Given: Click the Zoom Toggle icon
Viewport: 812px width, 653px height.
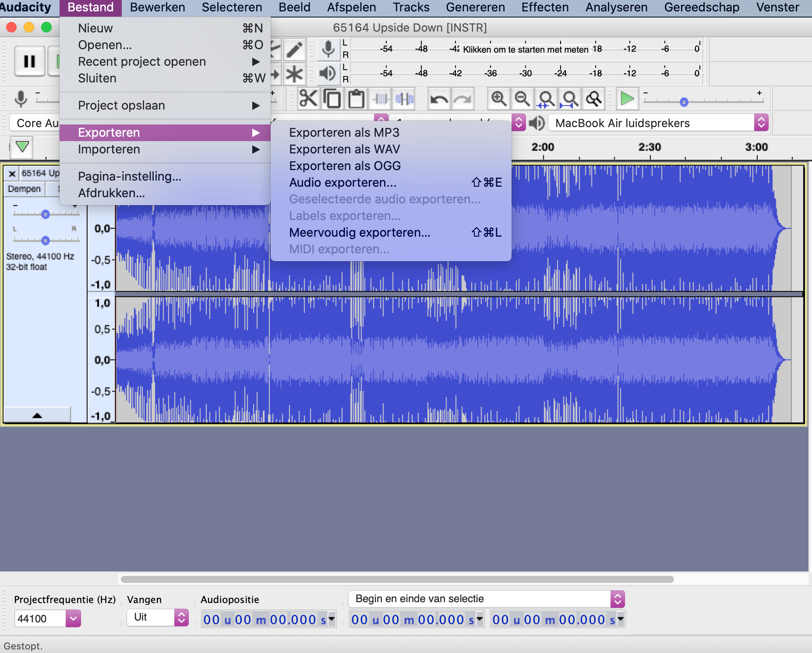Looking at the screenshot, I should point(593,99).
